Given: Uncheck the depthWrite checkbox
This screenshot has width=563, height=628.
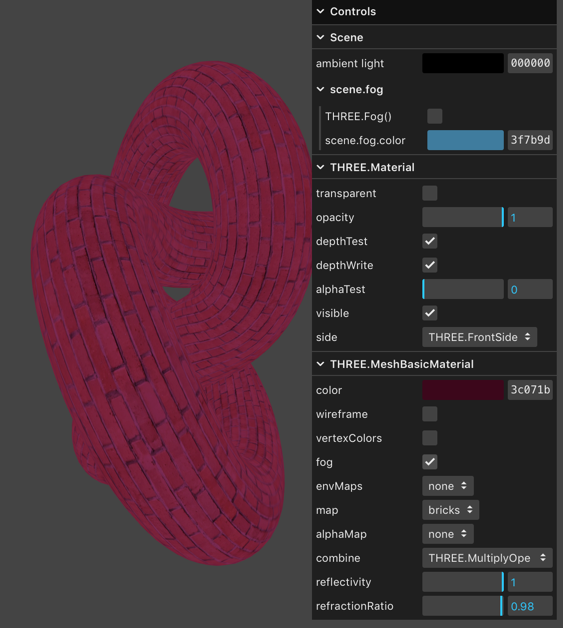Looking at the screenshot, I should (x=430, y=265).
